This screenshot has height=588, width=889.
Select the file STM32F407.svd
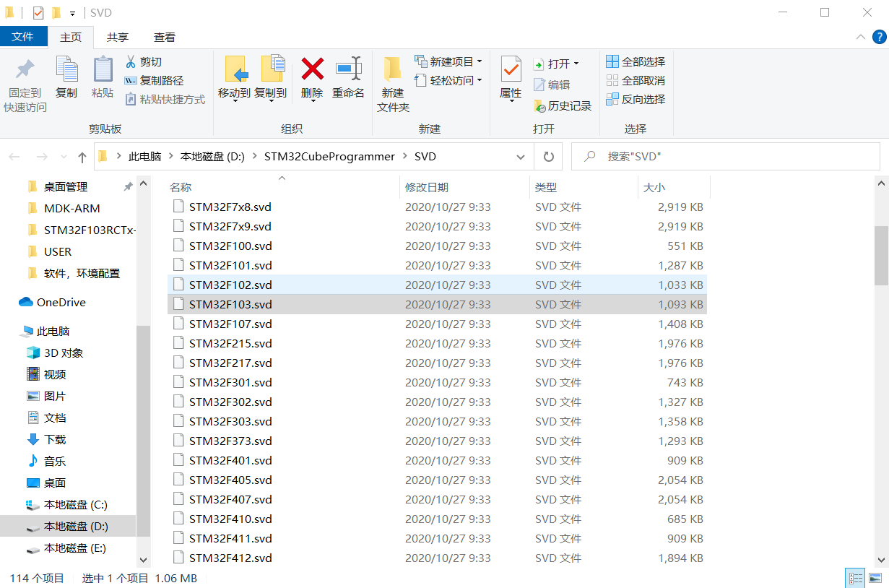coord(437,499)
